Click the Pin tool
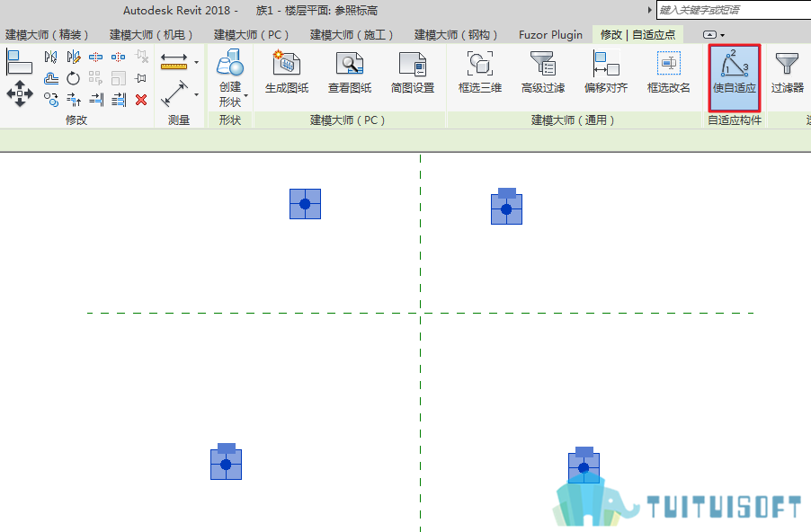Screen dimensions: 811x532 tap(140, 78)
